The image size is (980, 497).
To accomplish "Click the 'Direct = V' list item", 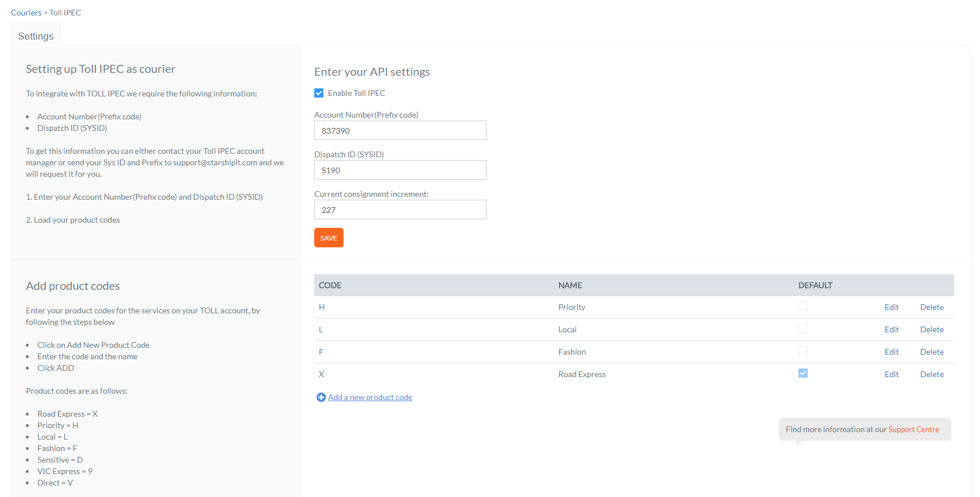I will point(55,483).
